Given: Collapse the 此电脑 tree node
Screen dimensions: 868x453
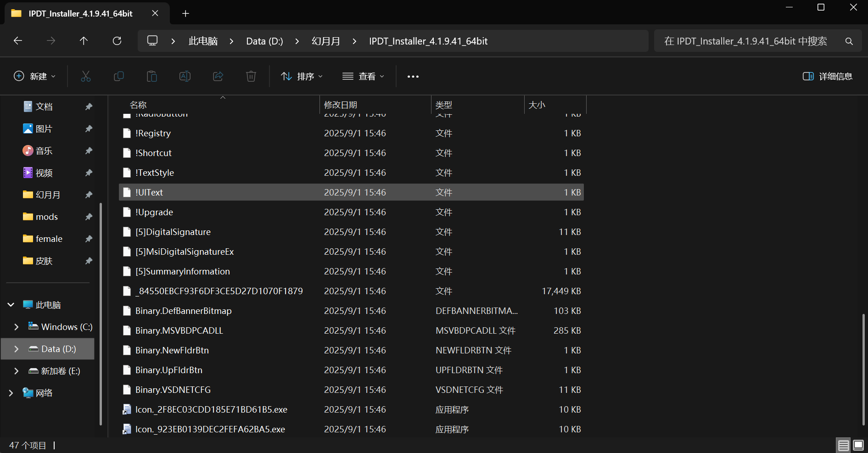Looking at the screenshot, I should [x=11, y=305].
